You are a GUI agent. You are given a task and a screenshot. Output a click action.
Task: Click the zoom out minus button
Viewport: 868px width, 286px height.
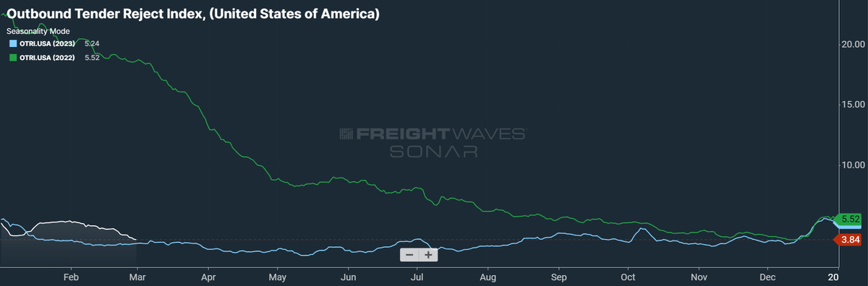(x=409, y=254)
